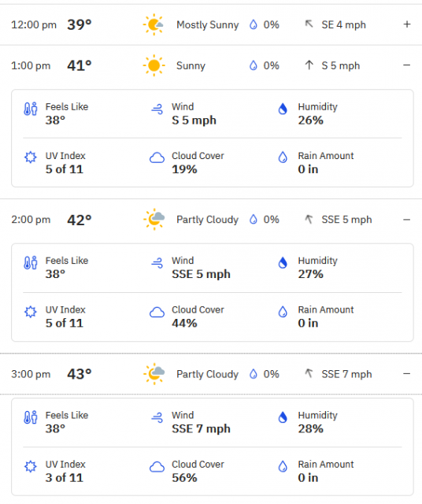Click the SSE 7 mph wind summary

tap(346, 374)
